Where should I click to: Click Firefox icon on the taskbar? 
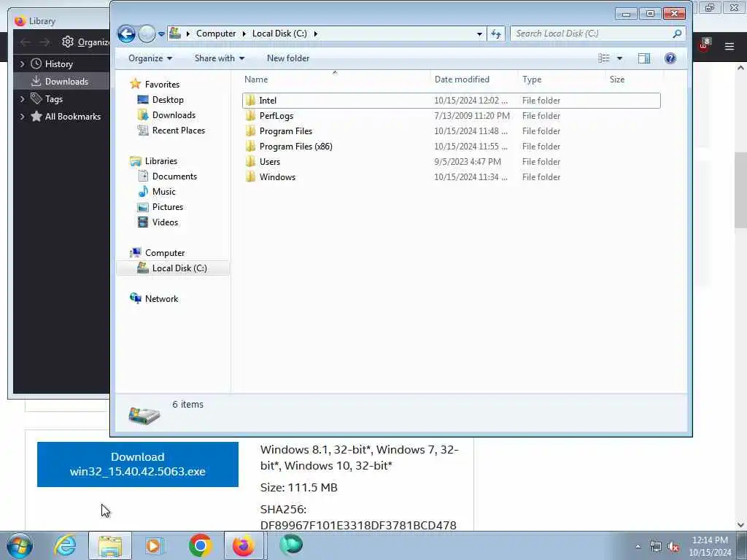click(244, 545)
